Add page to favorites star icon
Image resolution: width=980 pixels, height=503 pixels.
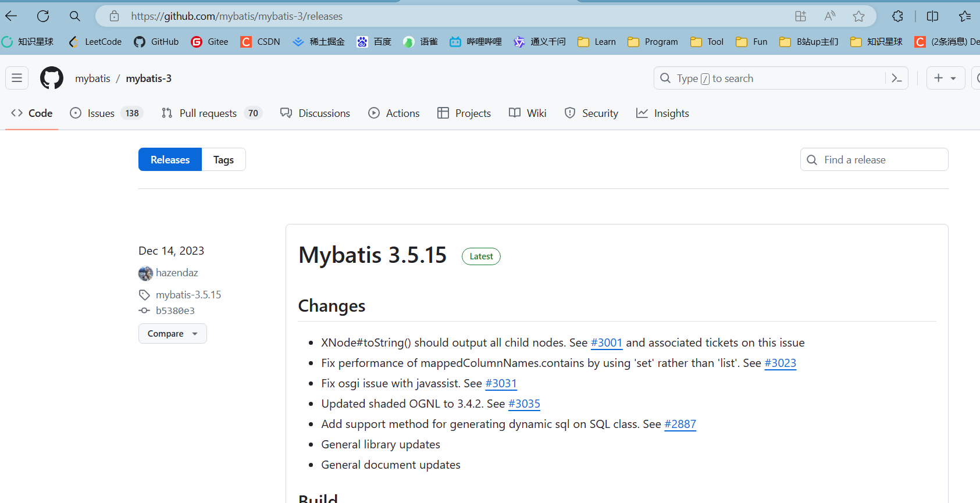coord(859,16)
